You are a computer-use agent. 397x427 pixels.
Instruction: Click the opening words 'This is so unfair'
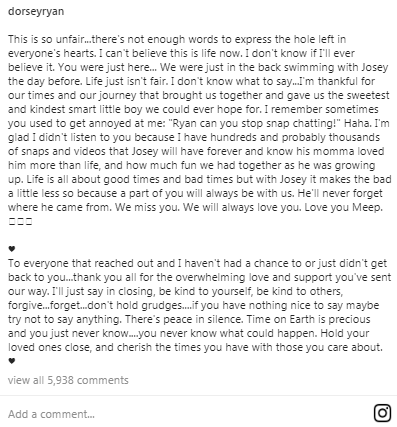(x=45, y=39)
